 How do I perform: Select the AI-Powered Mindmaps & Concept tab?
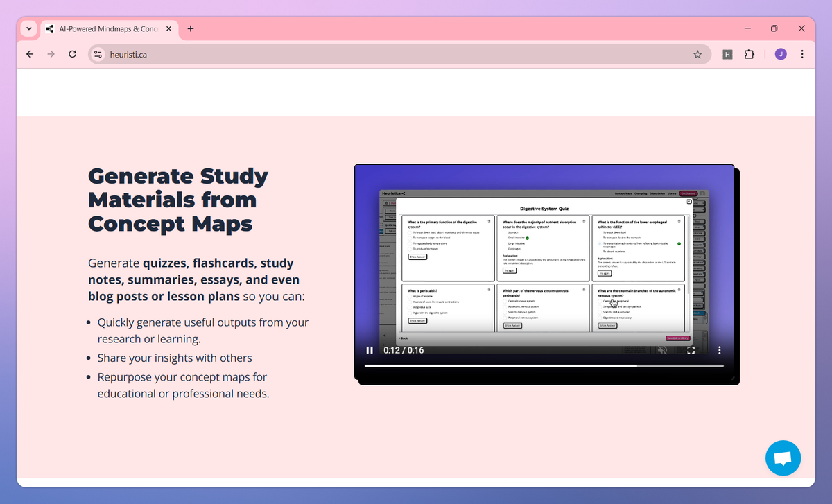pyautogui.click(x=109, y=28)
